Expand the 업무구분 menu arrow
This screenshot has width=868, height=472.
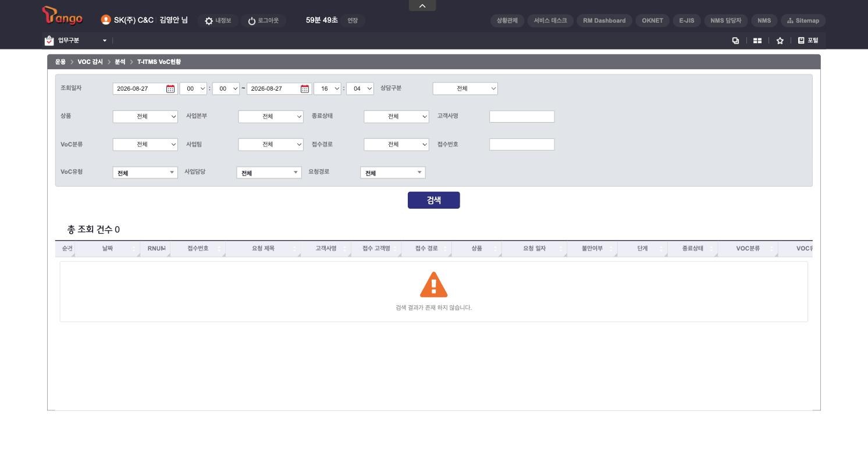pyautogui.click(x=105, y=40)
